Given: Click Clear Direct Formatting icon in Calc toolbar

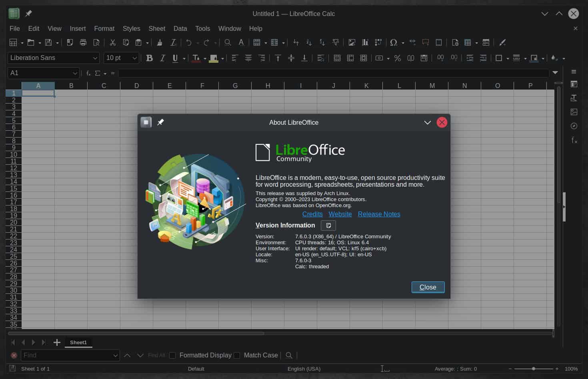Looking at the screenshot, I should click(173, 42).
